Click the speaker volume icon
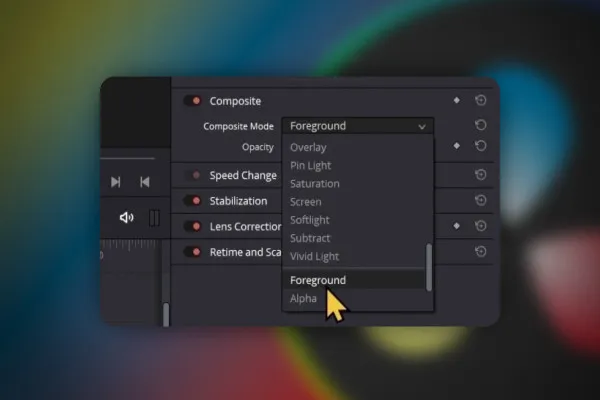The width and height of the screenshot is (600, 400). 127,218
